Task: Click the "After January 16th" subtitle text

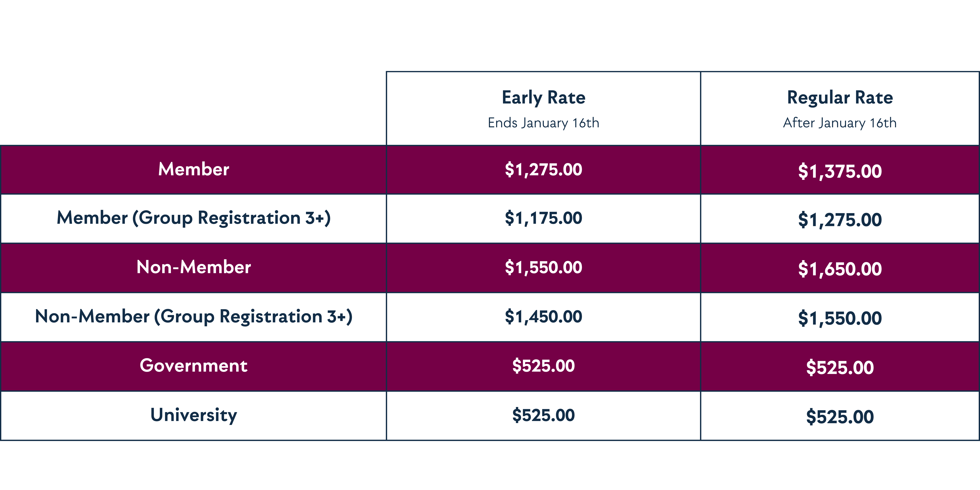Action: click(x=840, y=123)
